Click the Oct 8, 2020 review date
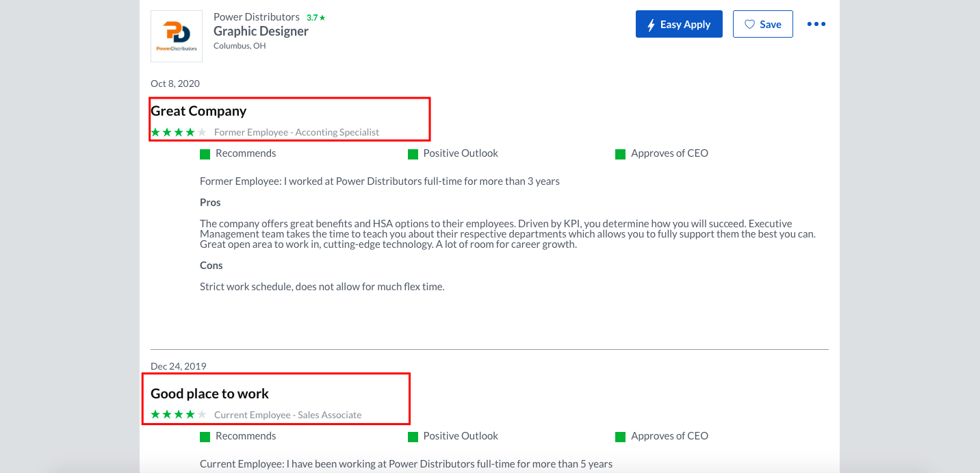This screenshot has height=473, width=980. [x=175, y=84]
